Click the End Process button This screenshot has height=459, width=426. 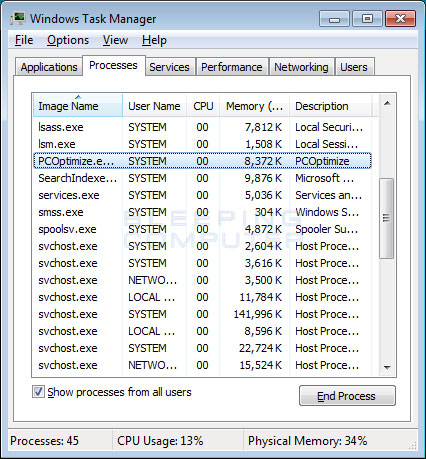point(347,396)
